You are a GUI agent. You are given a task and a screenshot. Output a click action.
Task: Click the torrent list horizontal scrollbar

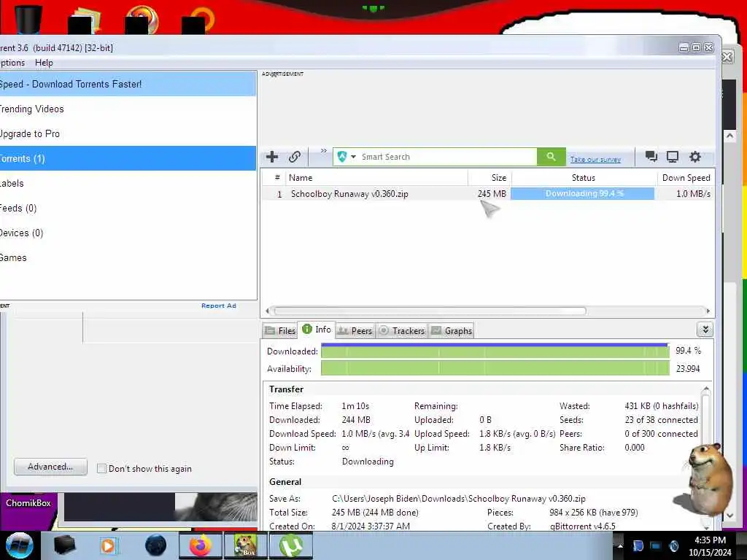coord(430,311)
